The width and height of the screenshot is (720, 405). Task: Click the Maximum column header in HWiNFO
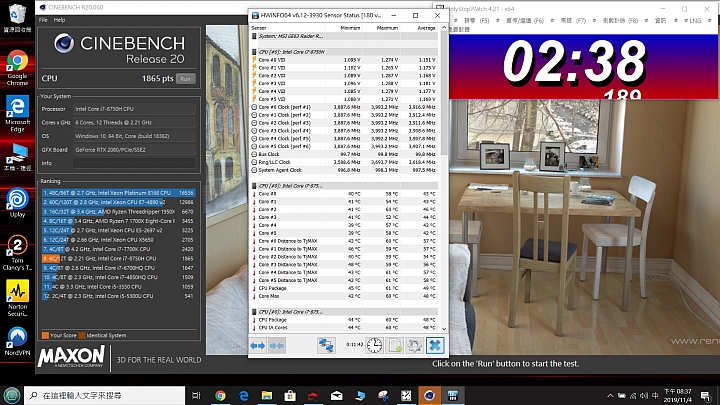pos(387,28)
